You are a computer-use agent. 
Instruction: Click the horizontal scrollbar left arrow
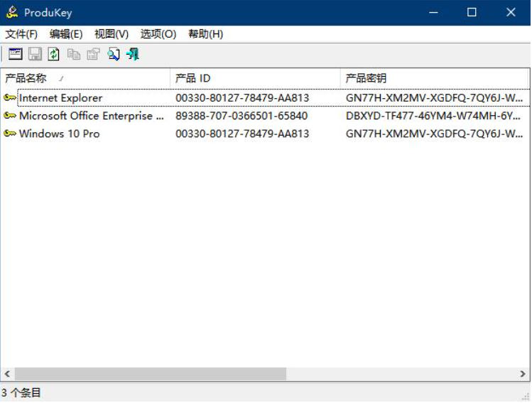tap(7, 374)
